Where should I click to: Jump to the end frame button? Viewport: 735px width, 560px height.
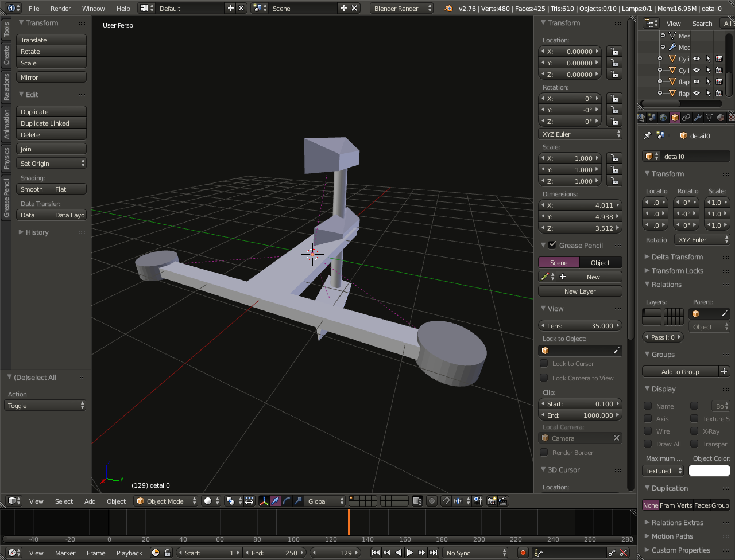coord(432,553)
